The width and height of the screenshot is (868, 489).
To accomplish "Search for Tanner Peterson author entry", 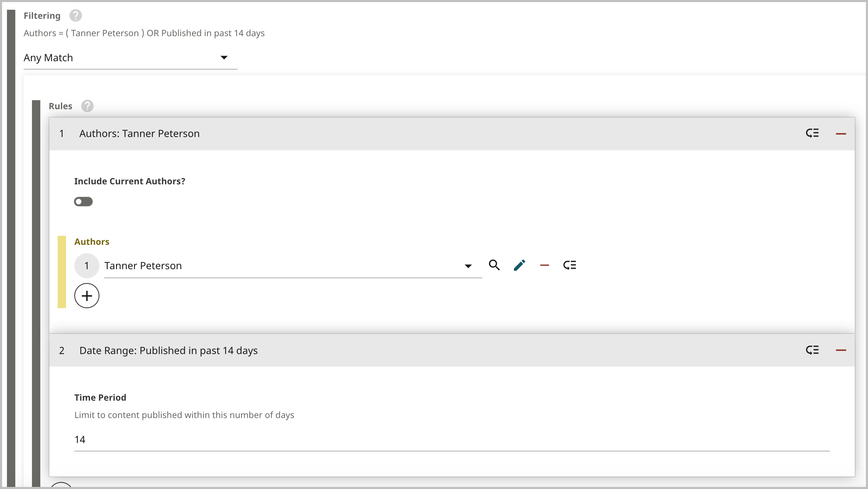I will tap(494, 265).
